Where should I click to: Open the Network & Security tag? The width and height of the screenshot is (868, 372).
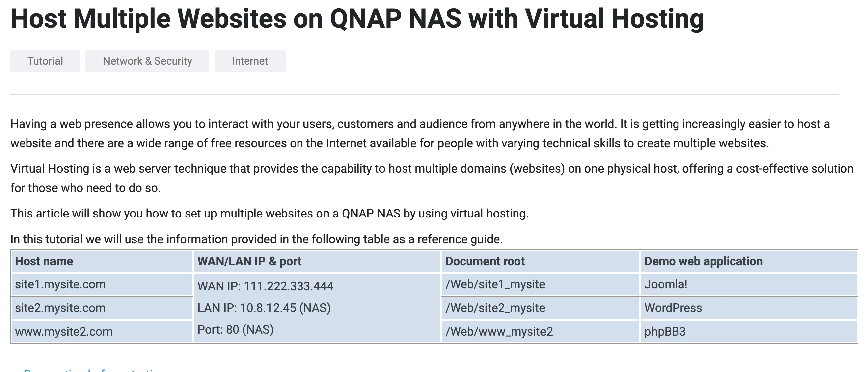point(147,61)
